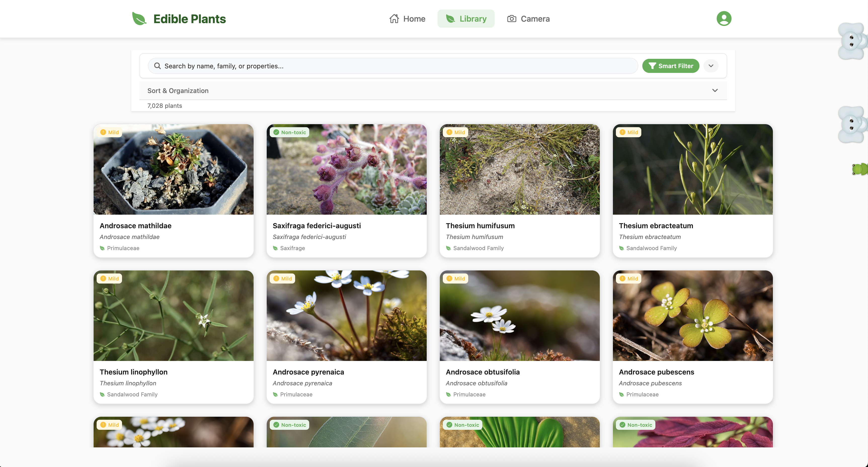The height and width of the screenshot is (467, 868).
Task: Click the top koala widget at right edge
Action: point(851,41)
